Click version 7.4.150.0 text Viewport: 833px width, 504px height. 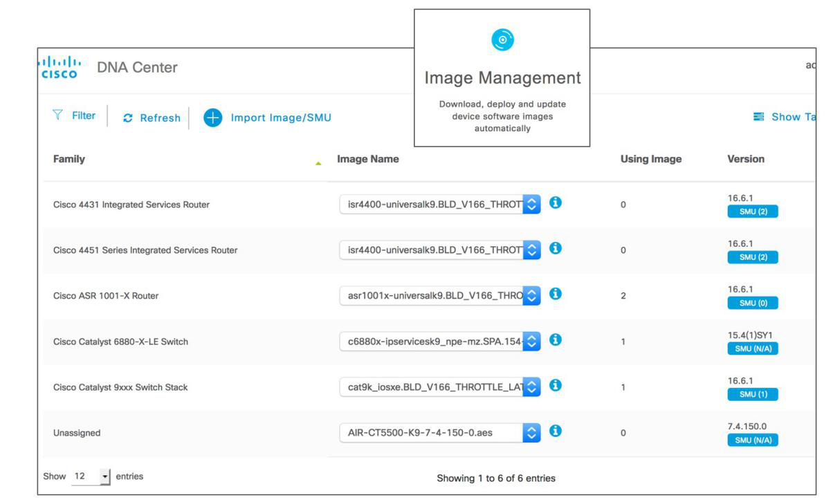point(747,427)
